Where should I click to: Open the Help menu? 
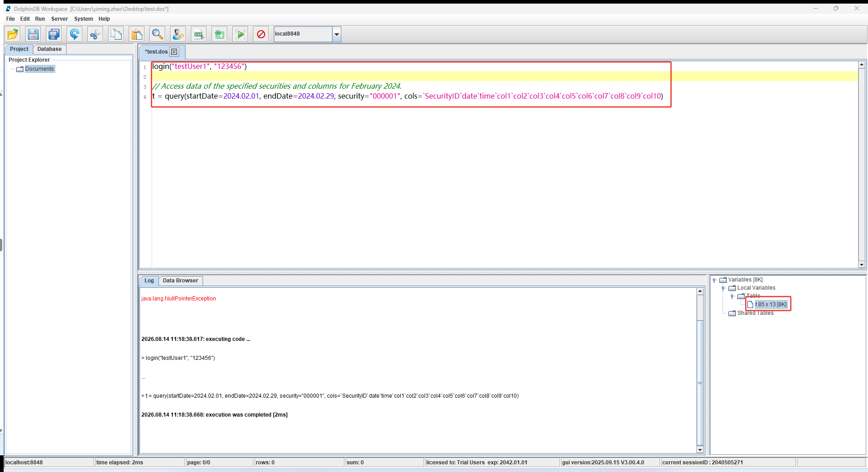point(104,19)
